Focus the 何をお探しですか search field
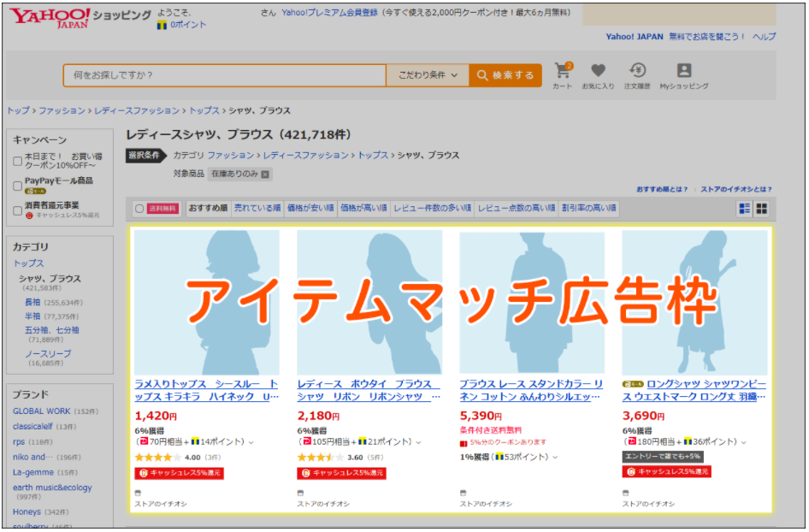 224,75
